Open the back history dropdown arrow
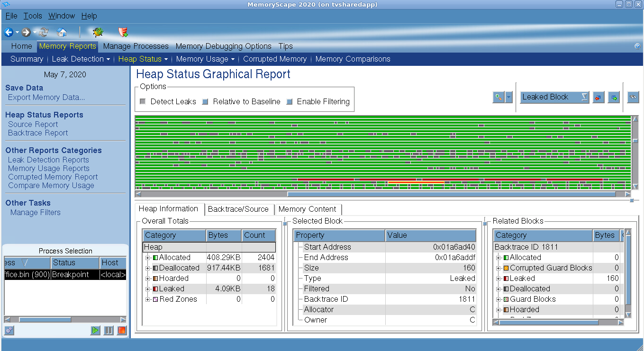This screenshot has height=351, width=644. tap(17, 32)
